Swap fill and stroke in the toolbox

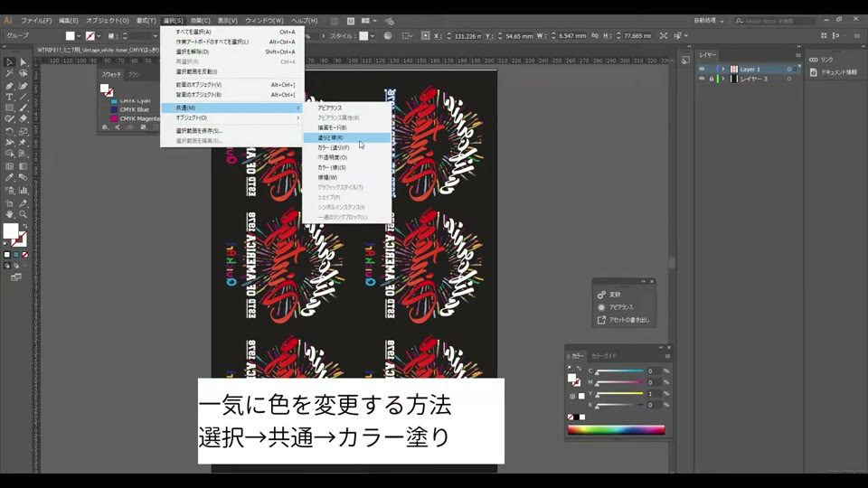click(24, 226)
